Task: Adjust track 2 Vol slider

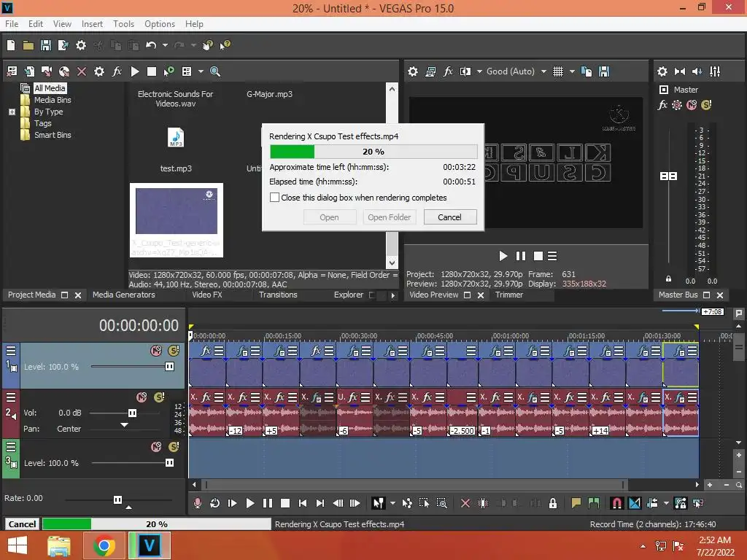Action: (133, 413)
